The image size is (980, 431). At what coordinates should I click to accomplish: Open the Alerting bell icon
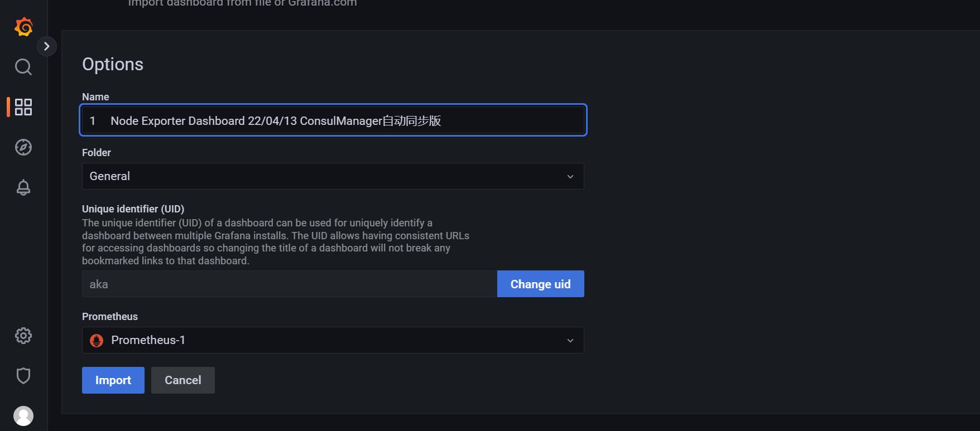point(23,187)
